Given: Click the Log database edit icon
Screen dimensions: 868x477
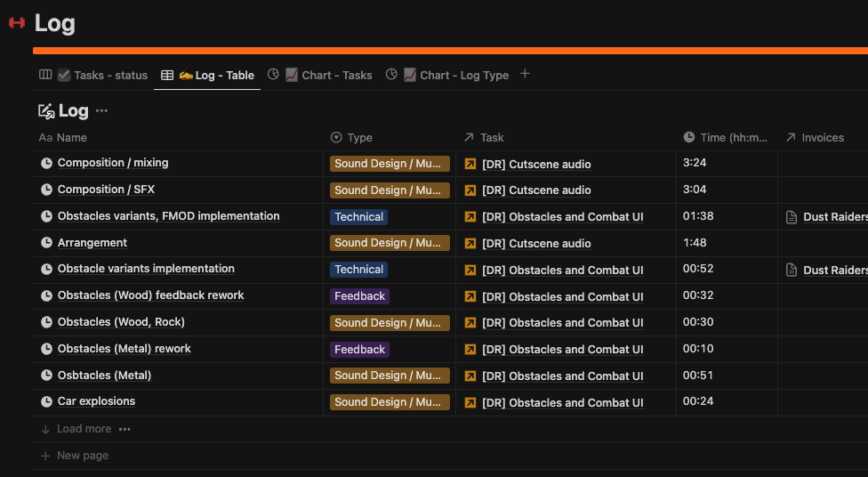Looking at the screenshot, I should tap(46, 111).
